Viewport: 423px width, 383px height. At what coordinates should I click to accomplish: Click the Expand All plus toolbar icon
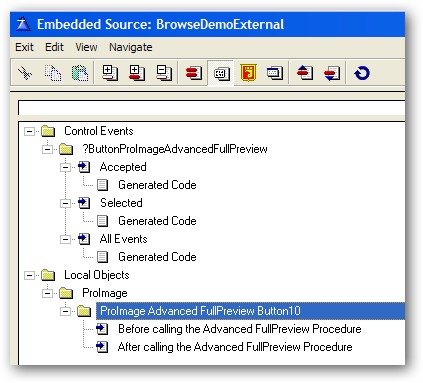click(x=110, y=73)
